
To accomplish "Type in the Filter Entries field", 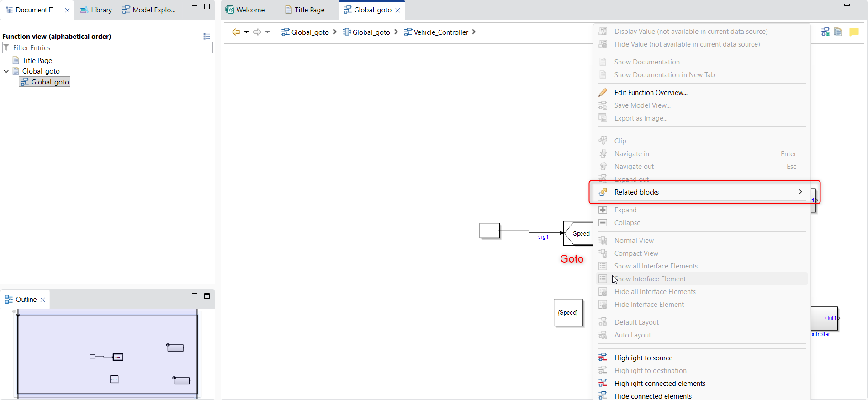I will pos(108,47).
